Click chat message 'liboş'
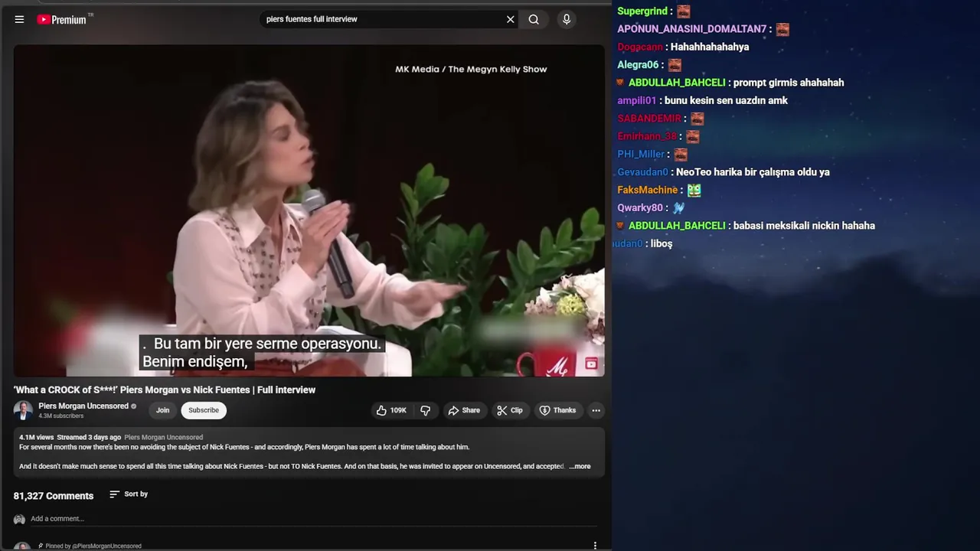Image resolution: width=980 pixels, height=551 pixels. (661, 243)
